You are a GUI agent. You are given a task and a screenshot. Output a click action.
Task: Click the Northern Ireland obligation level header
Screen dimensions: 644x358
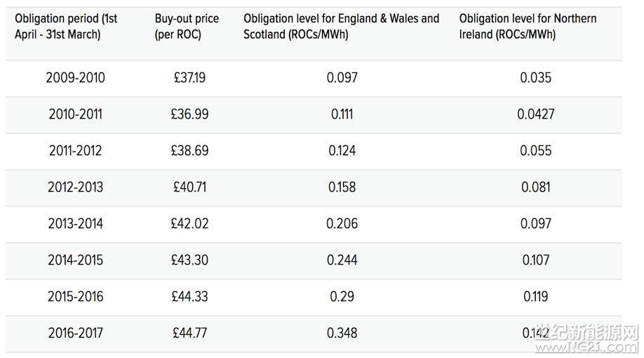point(528,26)
